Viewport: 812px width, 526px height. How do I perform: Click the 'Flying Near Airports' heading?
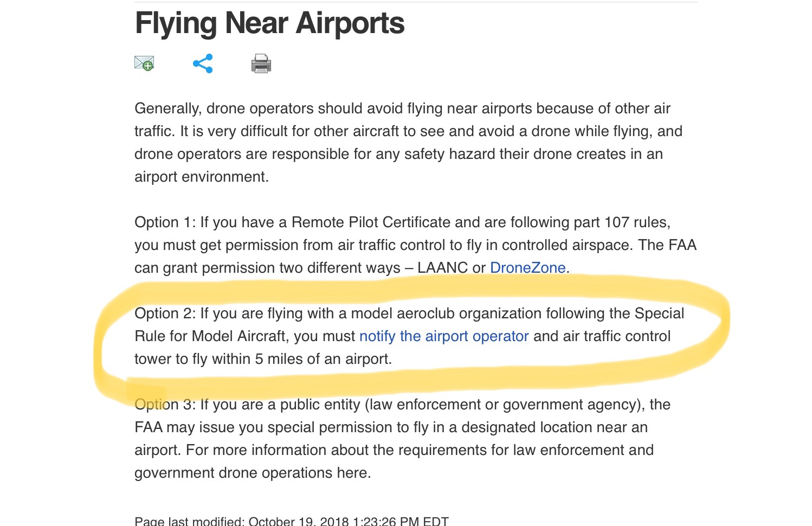269,23
